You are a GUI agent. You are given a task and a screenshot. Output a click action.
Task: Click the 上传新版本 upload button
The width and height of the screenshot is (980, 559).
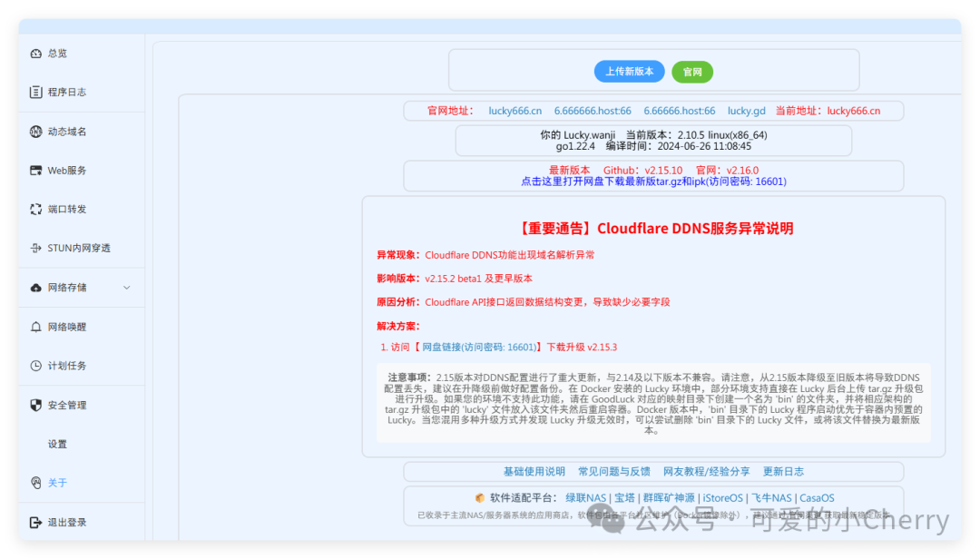(x=629, y=71)
